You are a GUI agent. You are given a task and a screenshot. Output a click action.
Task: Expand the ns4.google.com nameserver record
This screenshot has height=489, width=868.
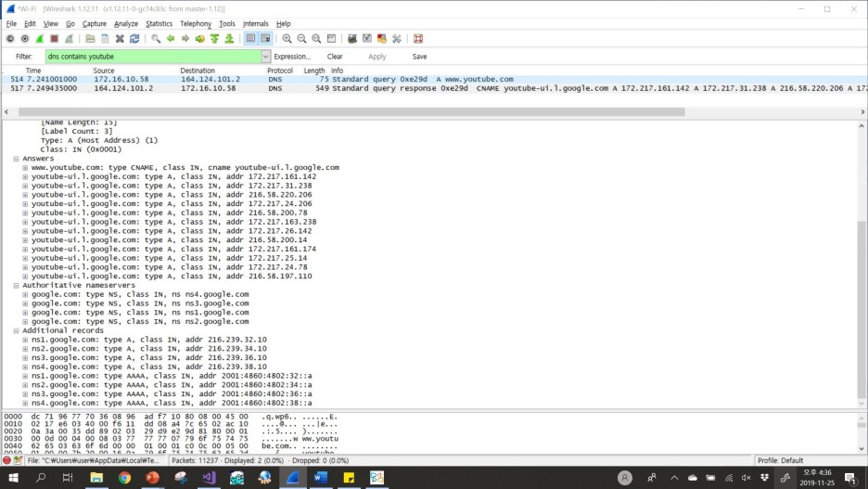pyautogui.click(x=25, y=295)
